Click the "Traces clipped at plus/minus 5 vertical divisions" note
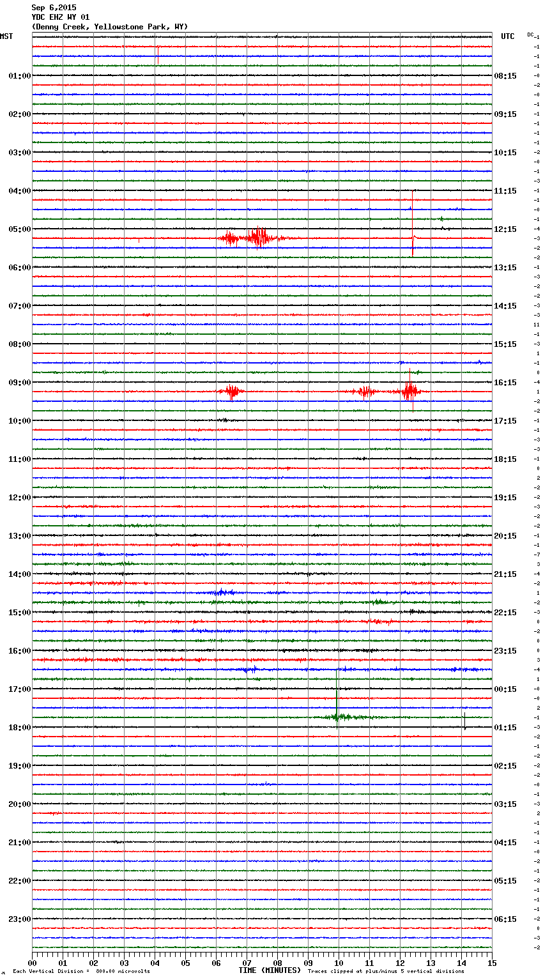Viewport: 543px width, 980px height. click(386, 972)
